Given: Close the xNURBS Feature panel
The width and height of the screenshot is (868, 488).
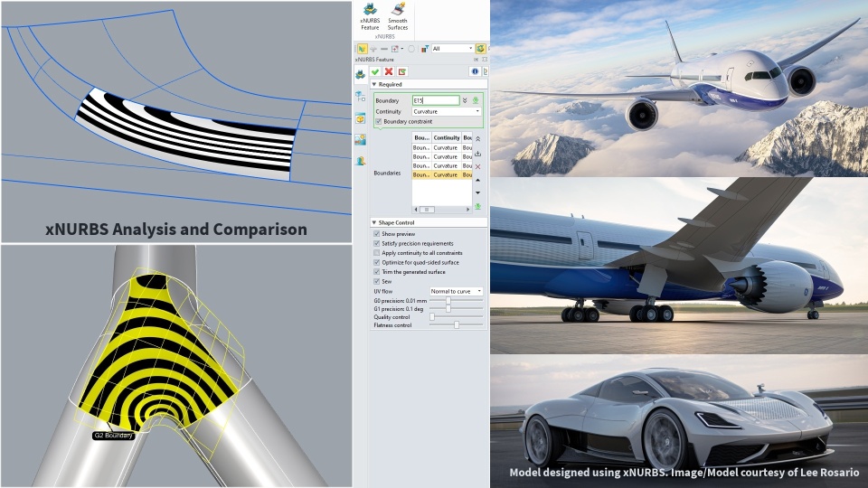Looking at the screenshot, I should tap(485, 60).
